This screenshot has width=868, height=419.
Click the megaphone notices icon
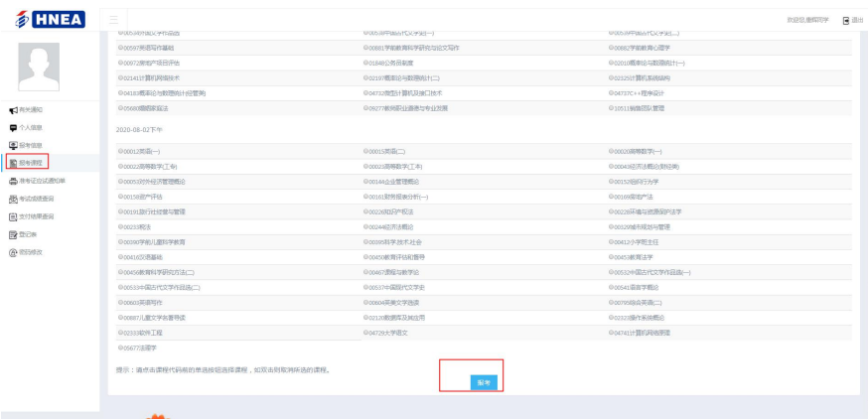pos(11,109)
